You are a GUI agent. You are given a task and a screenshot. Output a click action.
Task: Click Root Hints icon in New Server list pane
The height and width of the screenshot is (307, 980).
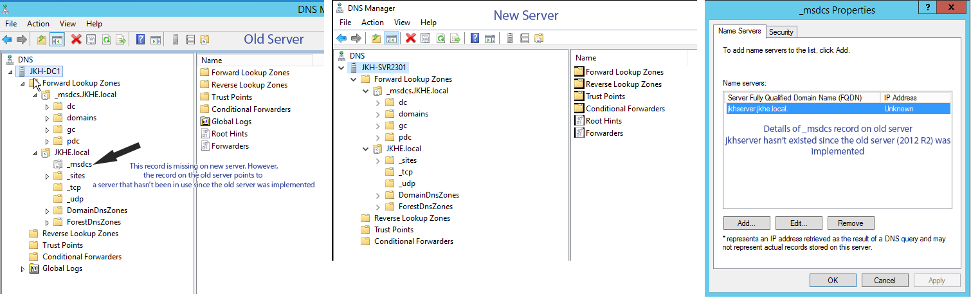(579, 121)
